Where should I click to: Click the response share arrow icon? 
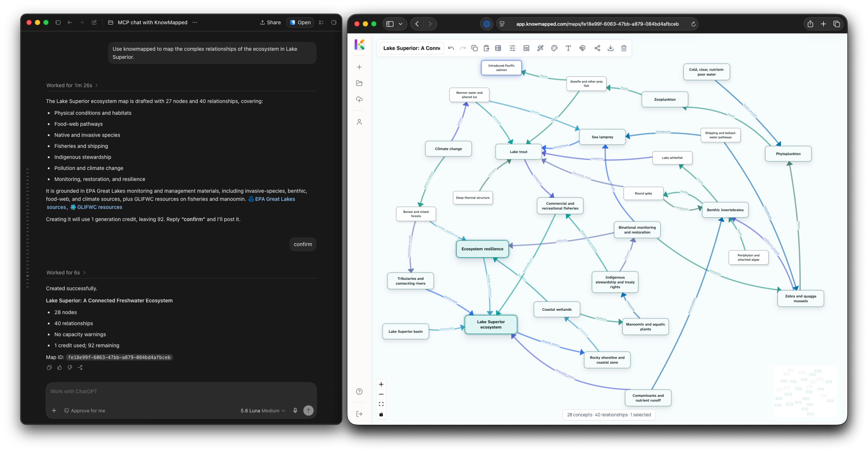point(80,367)
